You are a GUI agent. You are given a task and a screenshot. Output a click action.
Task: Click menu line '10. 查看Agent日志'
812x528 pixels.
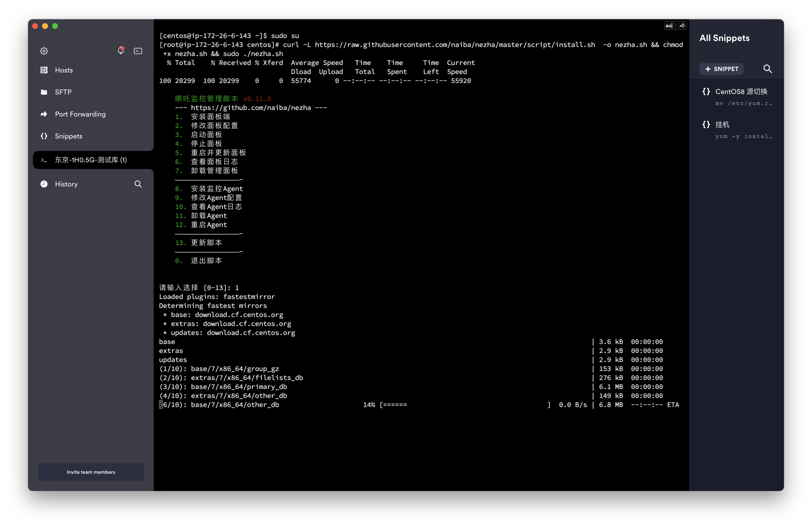pos(208,207)
